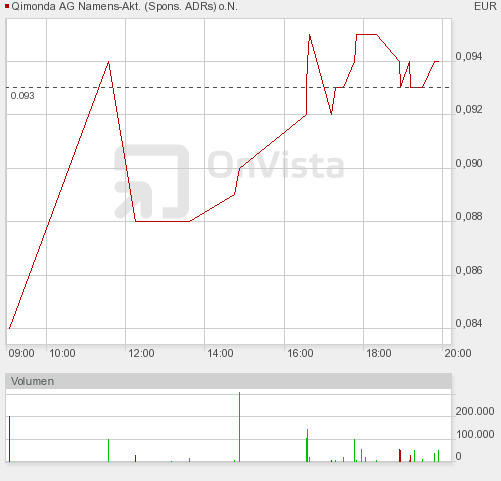Click the Qimonda AG chart title text
Screen dimensions: 501x481
click(x=124, y=6)
